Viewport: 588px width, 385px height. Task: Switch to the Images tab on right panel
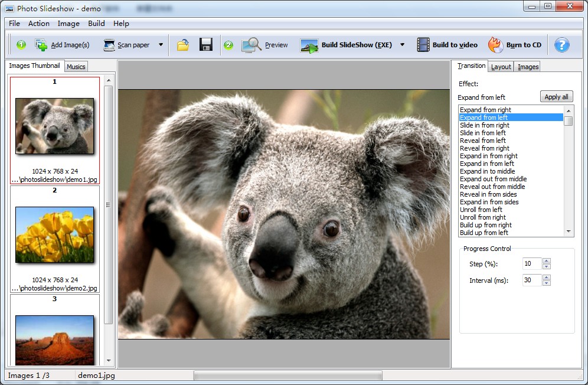click(528, 66)
